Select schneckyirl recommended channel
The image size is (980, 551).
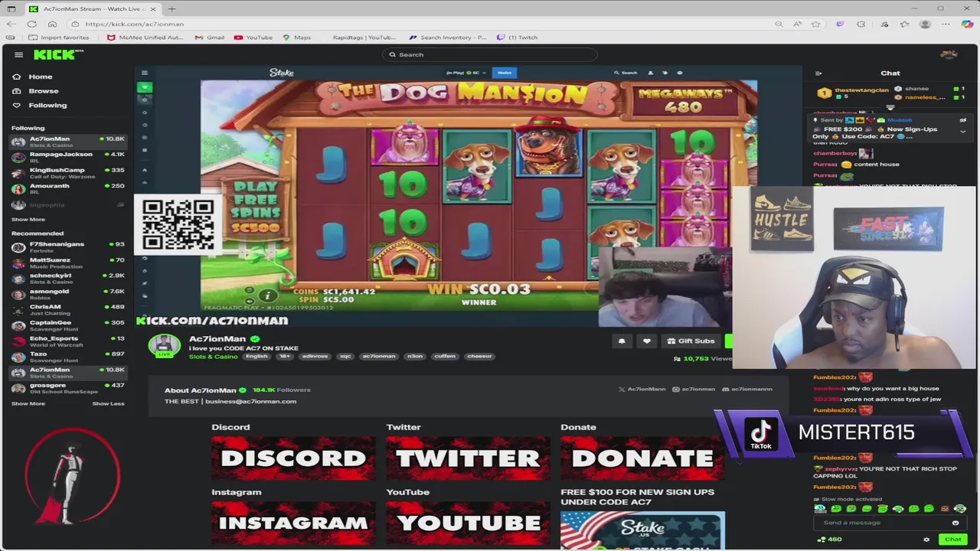67,279
